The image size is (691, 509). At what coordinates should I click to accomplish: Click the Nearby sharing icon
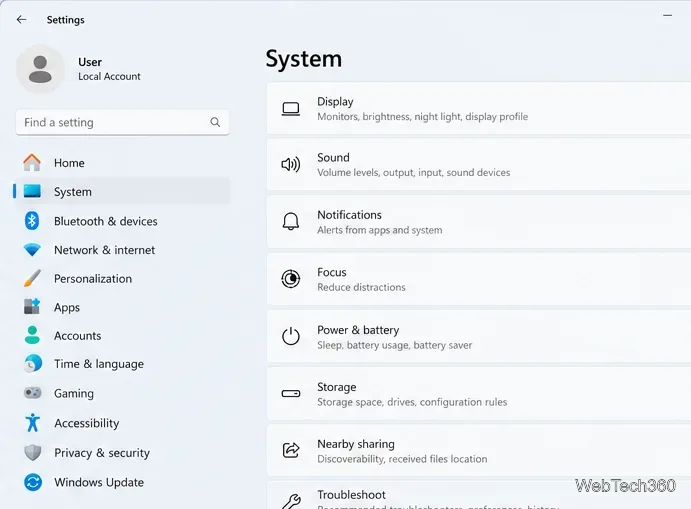tap(291, 450)
